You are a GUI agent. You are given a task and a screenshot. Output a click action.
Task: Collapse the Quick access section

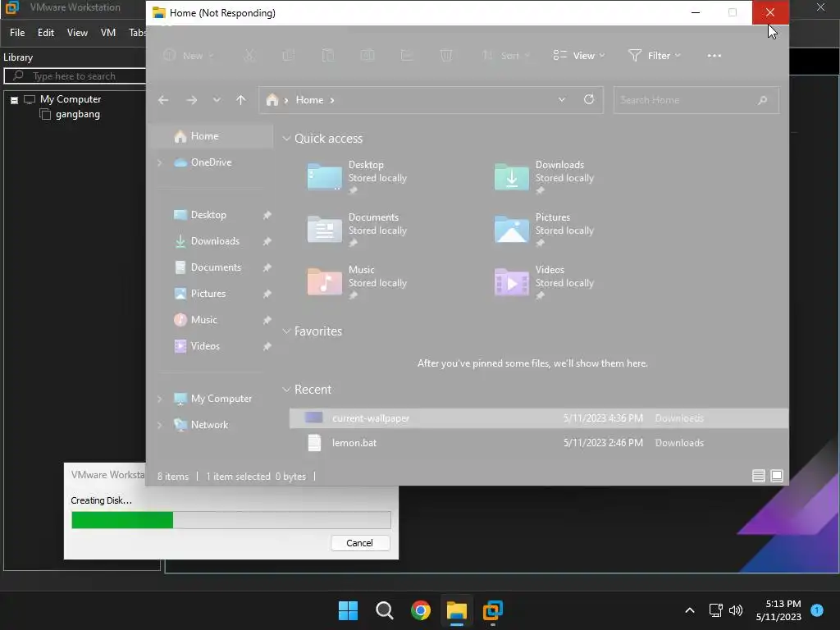click(x=286, y=139)
